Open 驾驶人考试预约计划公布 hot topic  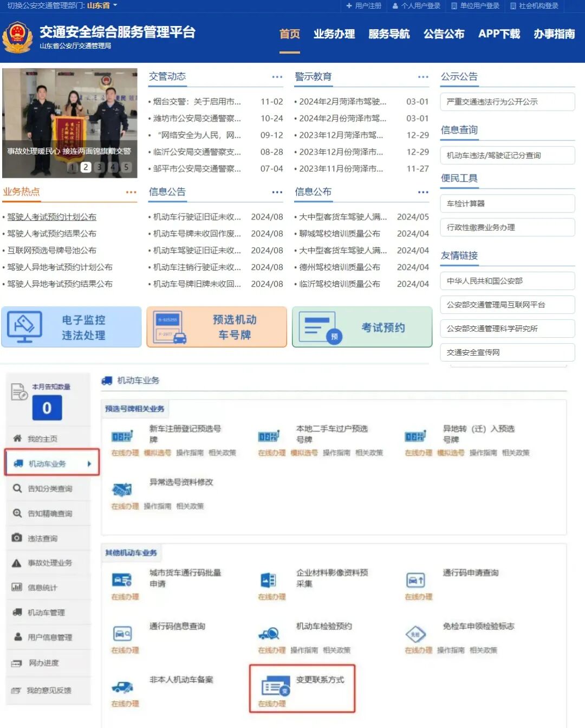[x=52, y=217]
